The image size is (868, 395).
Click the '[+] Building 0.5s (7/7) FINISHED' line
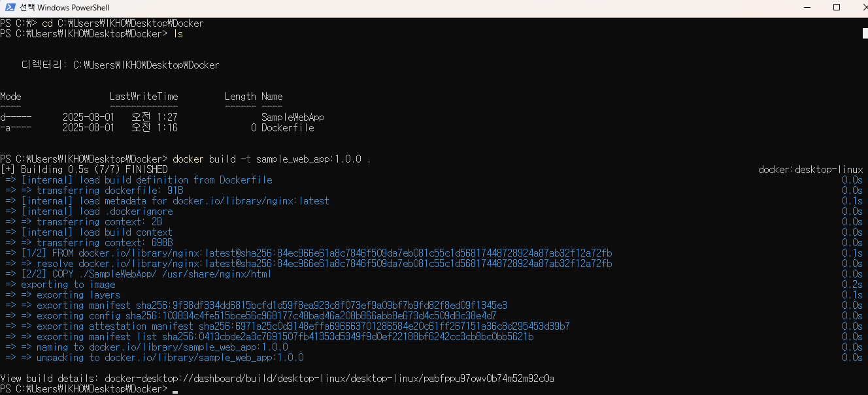(84, 170)
